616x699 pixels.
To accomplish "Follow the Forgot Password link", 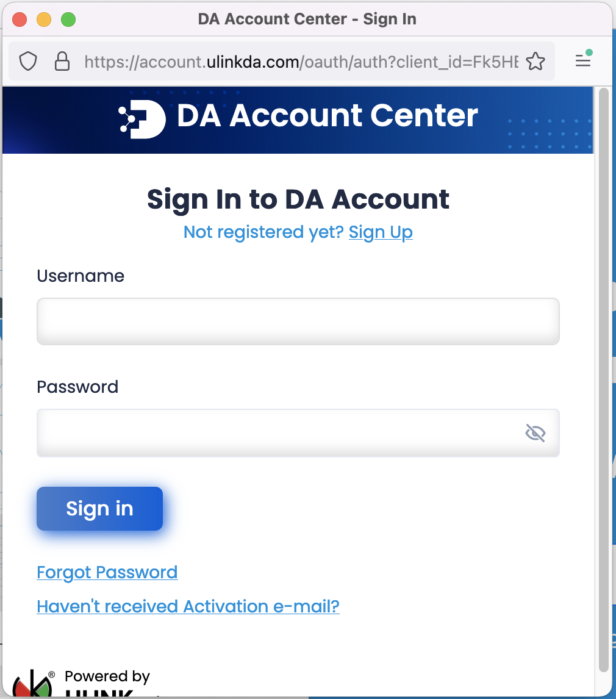I will pos(107,572).
